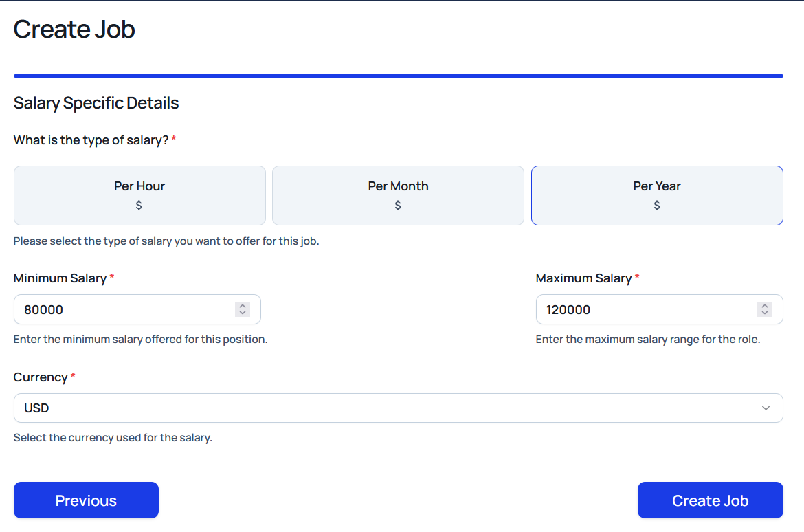
Task: Focus the Minimum Salary input field
Action: 124,310
